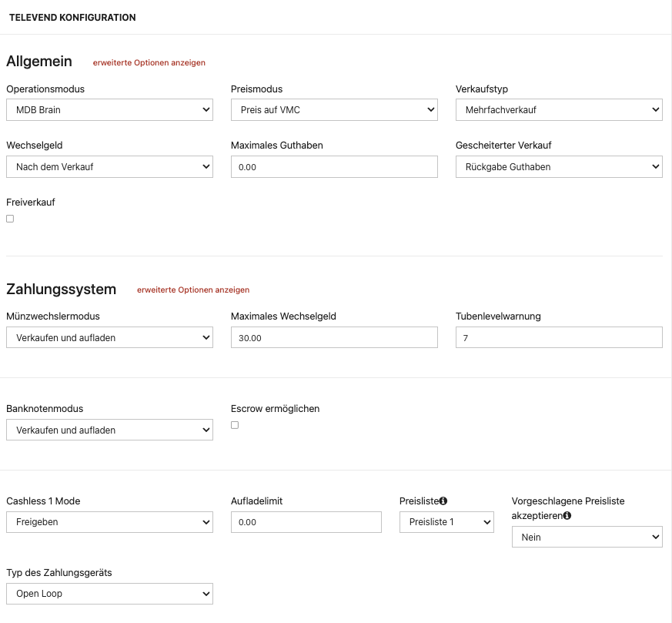Show advanced options for Allgemein section
The width and height of the screenshot is (672, 623).
[149, 63]
